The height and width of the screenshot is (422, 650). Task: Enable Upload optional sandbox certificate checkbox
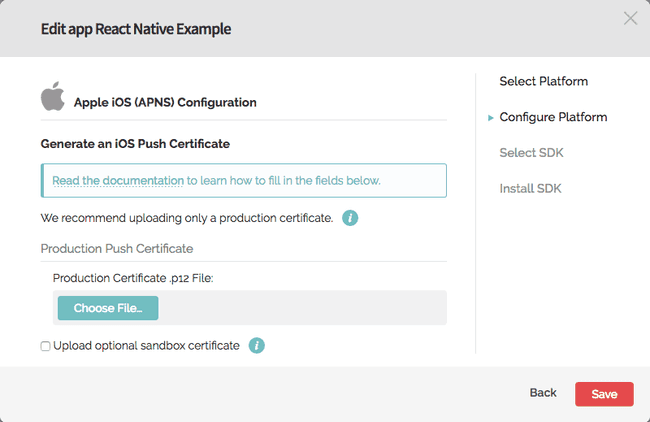[45, 346]
